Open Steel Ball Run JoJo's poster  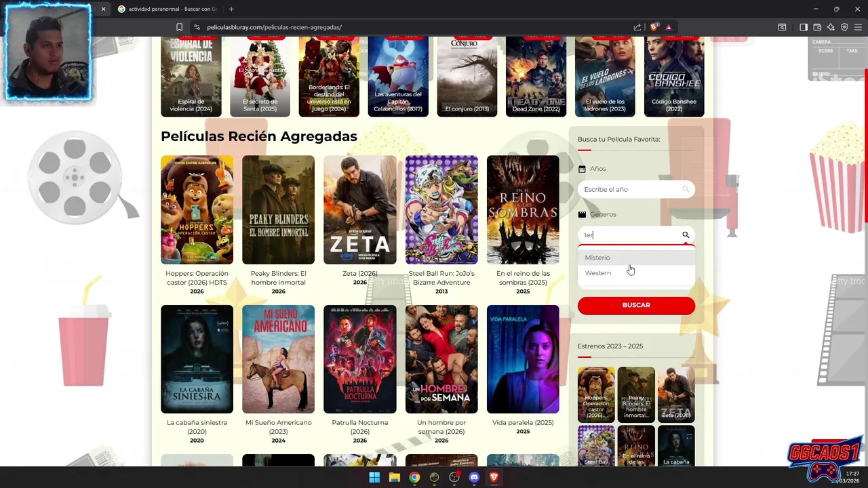coord(441,209)
